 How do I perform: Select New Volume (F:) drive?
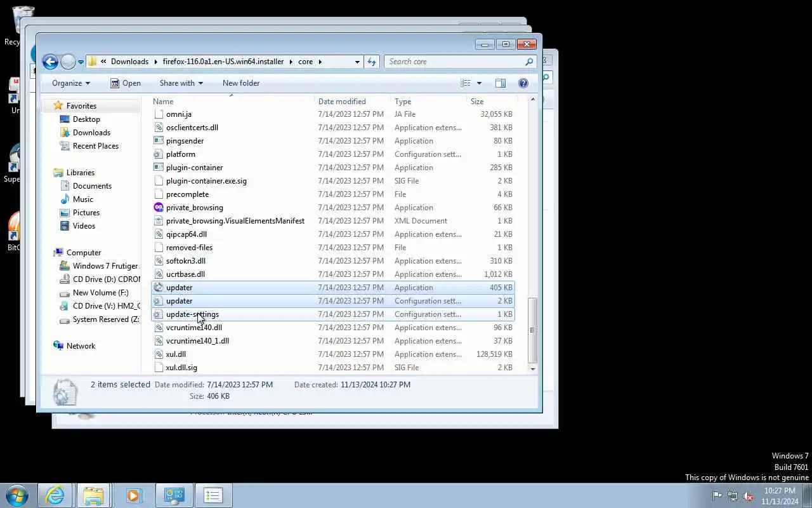[100, 293]
